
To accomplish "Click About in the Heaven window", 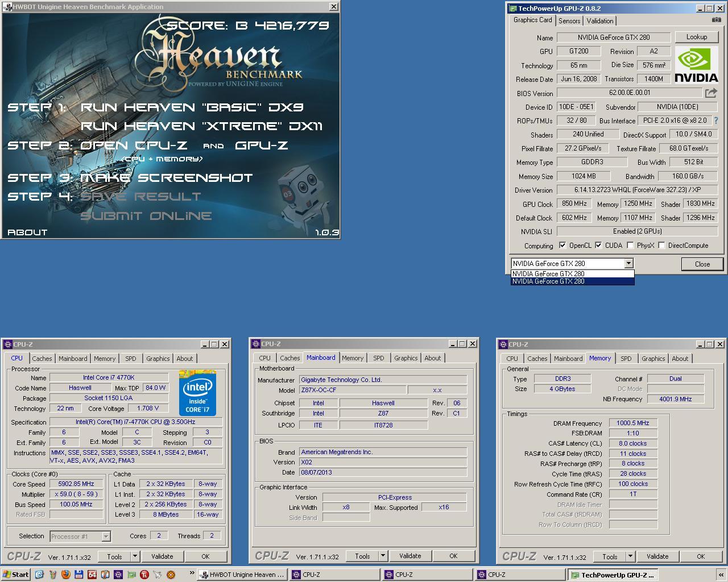I will 27,232.
